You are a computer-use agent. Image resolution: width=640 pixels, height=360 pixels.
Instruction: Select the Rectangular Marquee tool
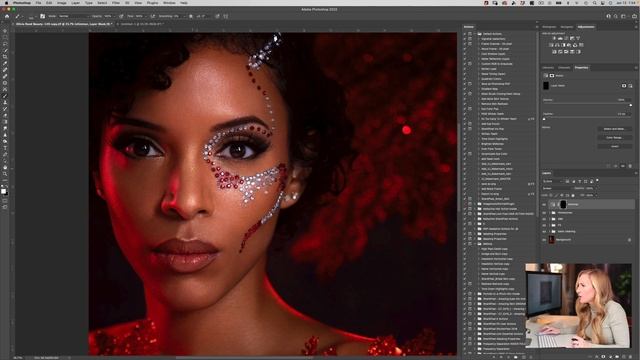click(x=5, y=38)
